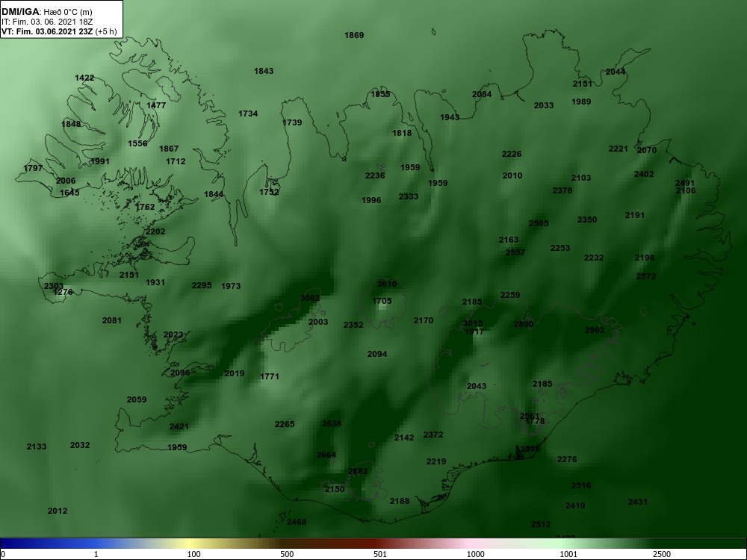The image size is (747, 560).
Task: Click the map value 2350
Action: coord(587,220)
